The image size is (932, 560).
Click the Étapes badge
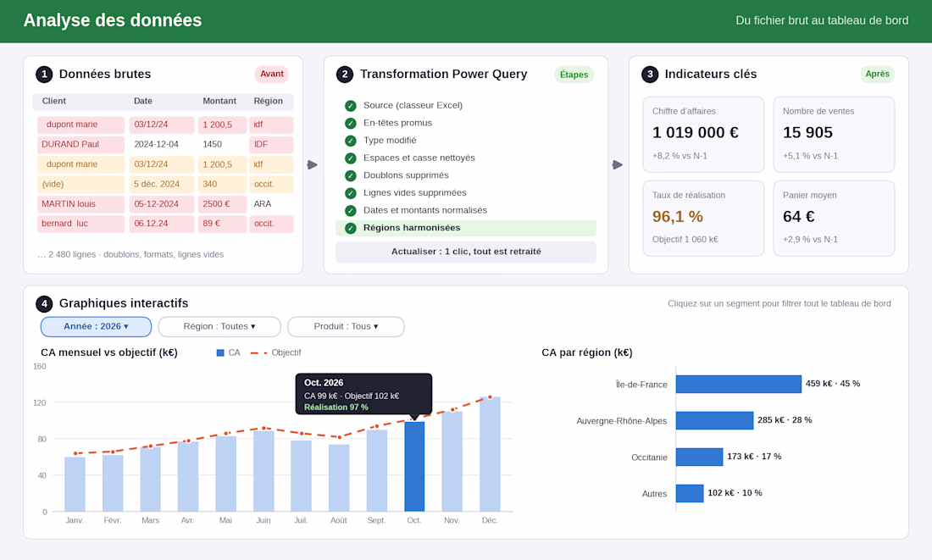click(574, 75)
